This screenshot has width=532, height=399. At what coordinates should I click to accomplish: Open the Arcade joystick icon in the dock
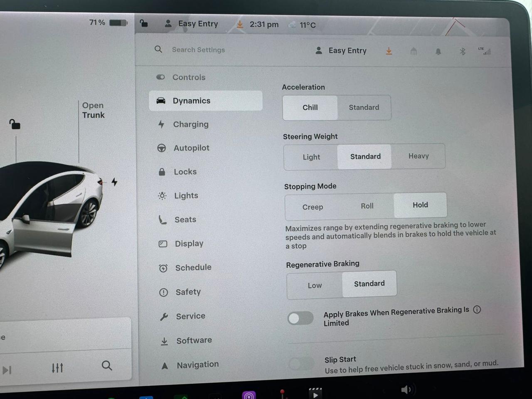tap(282, 394)
